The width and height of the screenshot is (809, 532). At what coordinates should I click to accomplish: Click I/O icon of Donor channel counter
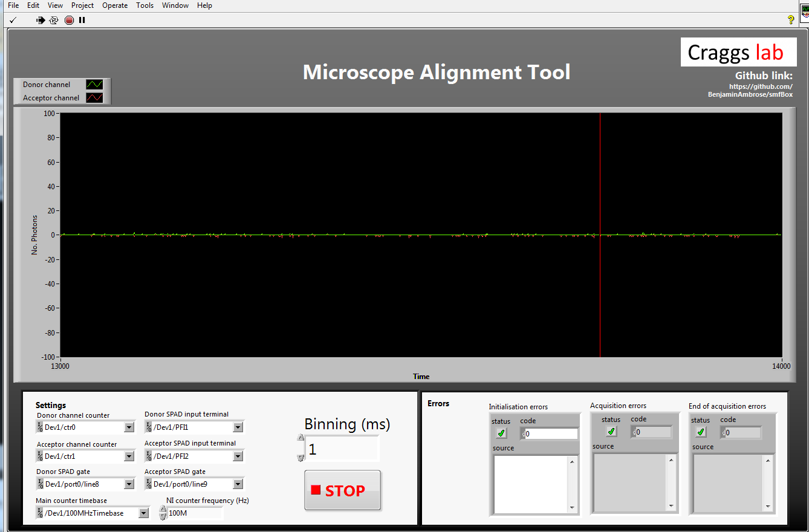click(x=40, y=427)
